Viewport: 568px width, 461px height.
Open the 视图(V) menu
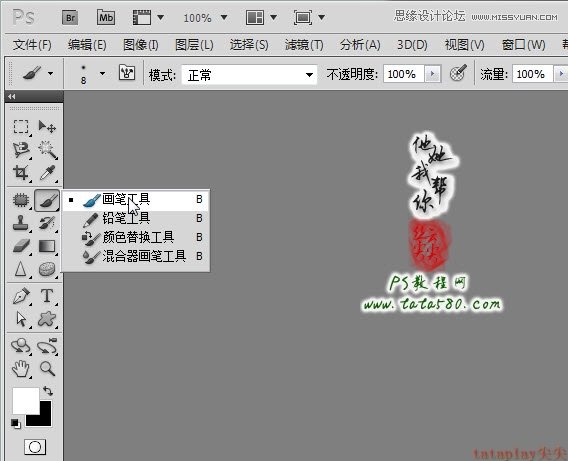[464, 45]
